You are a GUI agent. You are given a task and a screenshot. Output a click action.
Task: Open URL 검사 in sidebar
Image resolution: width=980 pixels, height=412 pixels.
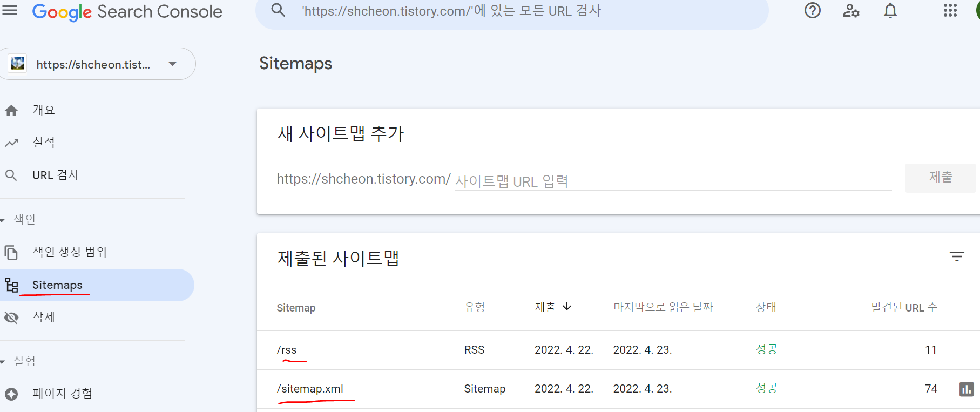pyautogui.click(x=56, y=175)
